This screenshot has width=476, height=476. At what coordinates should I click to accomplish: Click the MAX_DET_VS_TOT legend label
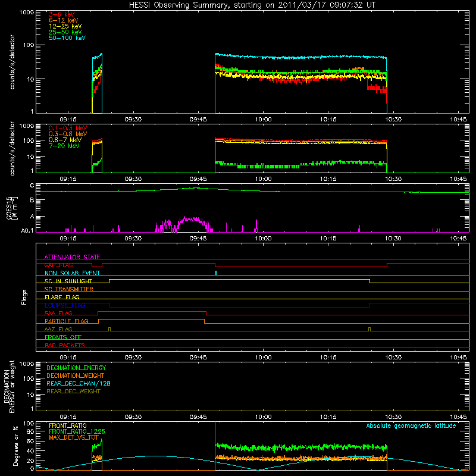pyautogui.click(x=74, y=437)
